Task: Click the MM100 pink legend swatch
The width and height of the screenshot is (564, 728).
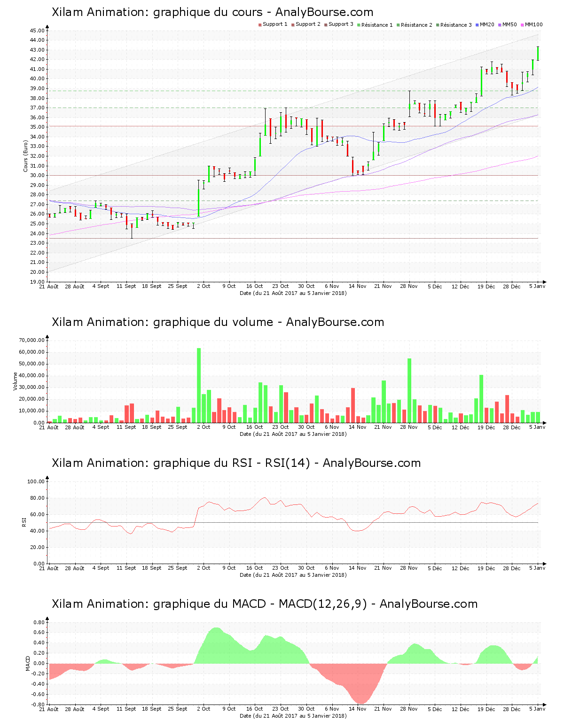Action: click(x=522, y=25)
